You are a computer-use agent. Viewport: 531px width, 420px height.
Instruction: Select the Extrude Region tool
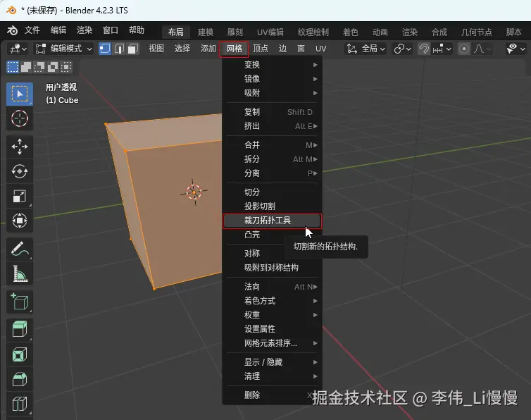point(20,330)
